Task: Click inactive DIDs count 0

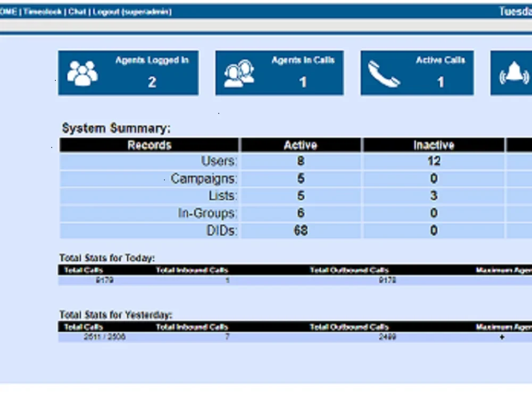Action: (434, 231)
